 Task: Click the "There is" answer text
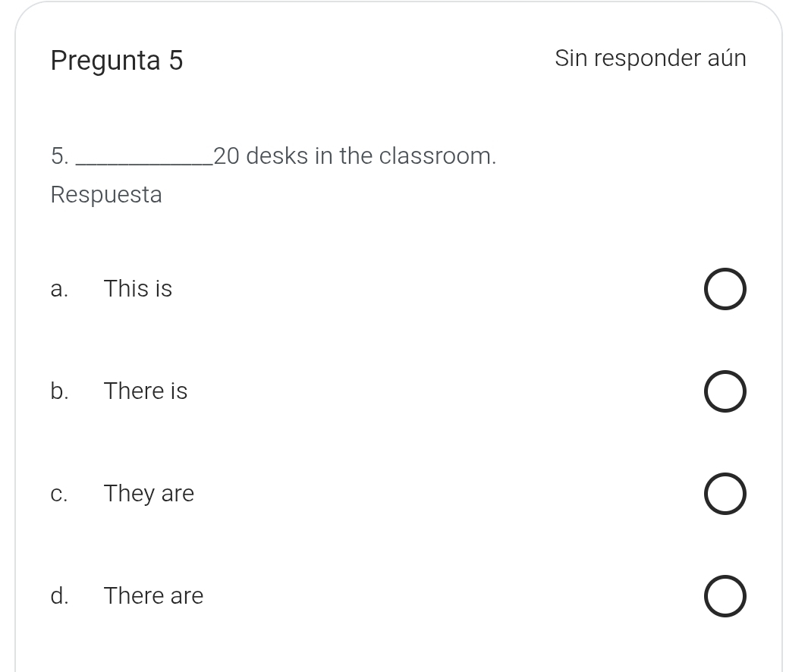tap(146, 391)
